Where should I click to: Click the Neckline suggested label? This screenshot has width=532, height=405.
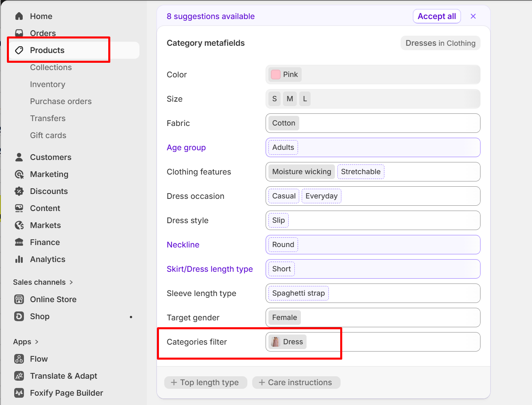[x=183, y=245]
